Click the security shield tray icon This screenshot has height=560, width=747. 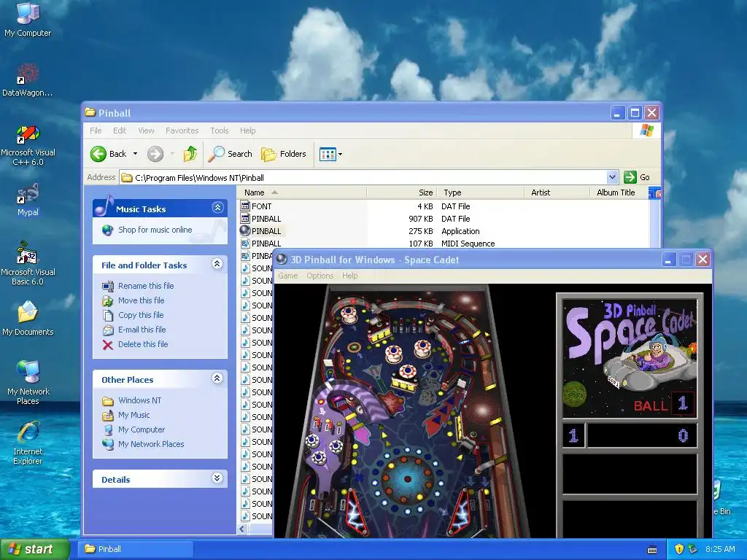point(679,549)
